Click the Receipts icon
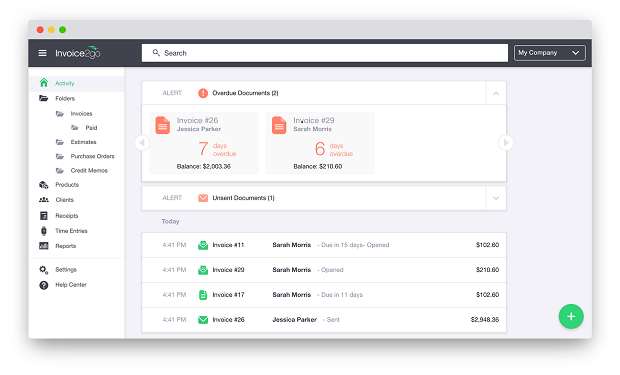Viewport: 620px width, 375px height. click(x=44, y=216)
